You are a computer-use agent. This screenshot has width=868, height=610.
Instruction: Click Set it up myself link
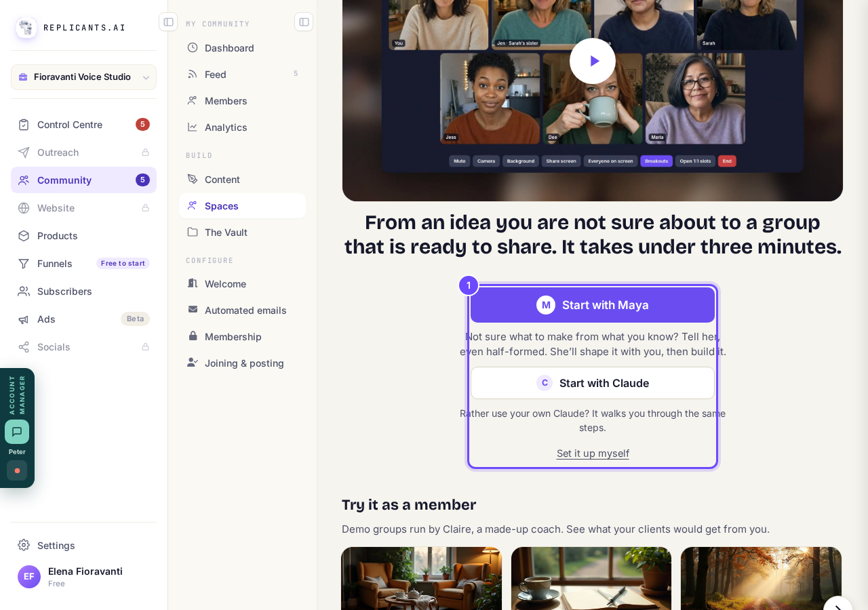[593, 453]
